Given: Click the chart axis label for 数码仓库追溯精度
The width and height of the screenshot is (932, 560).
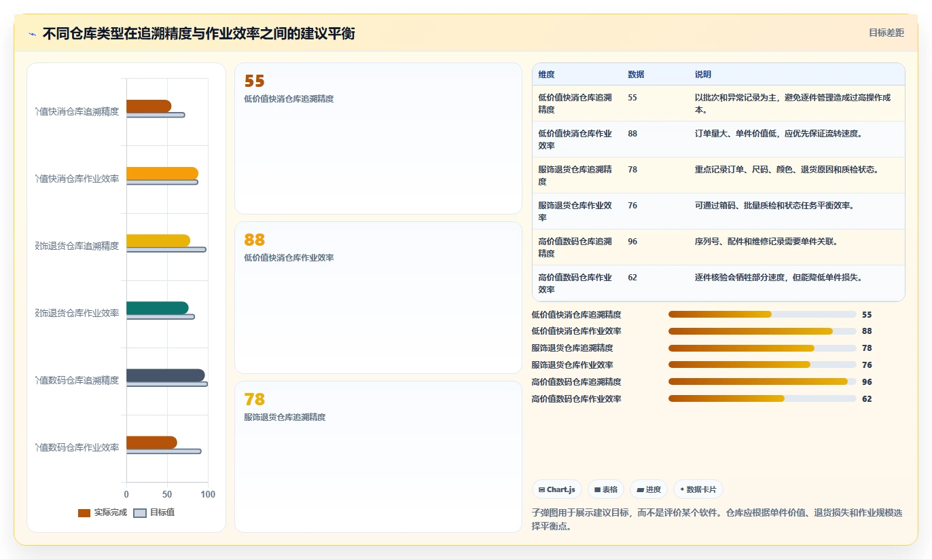Looking at the screenshot, I should pyautogui.click(x=77, y=380).
